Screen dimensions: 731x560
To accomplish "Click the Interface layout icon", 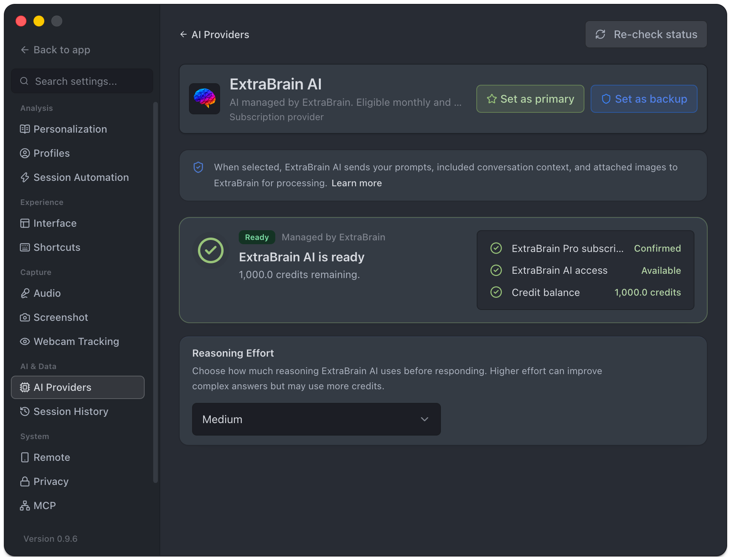I will (25, 223).
